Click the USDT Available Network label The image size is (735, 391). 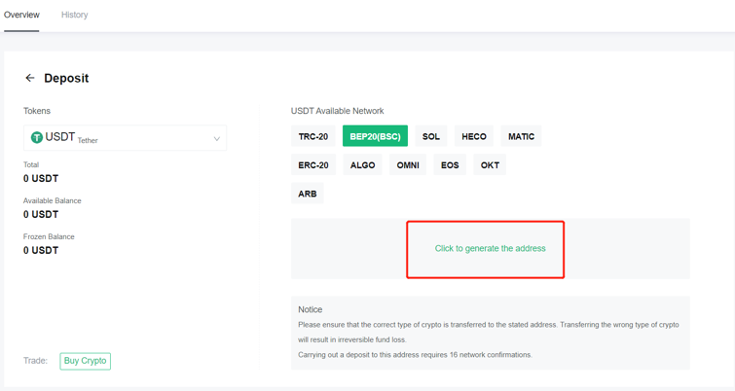pyautogui.click(x=338, y=111)
